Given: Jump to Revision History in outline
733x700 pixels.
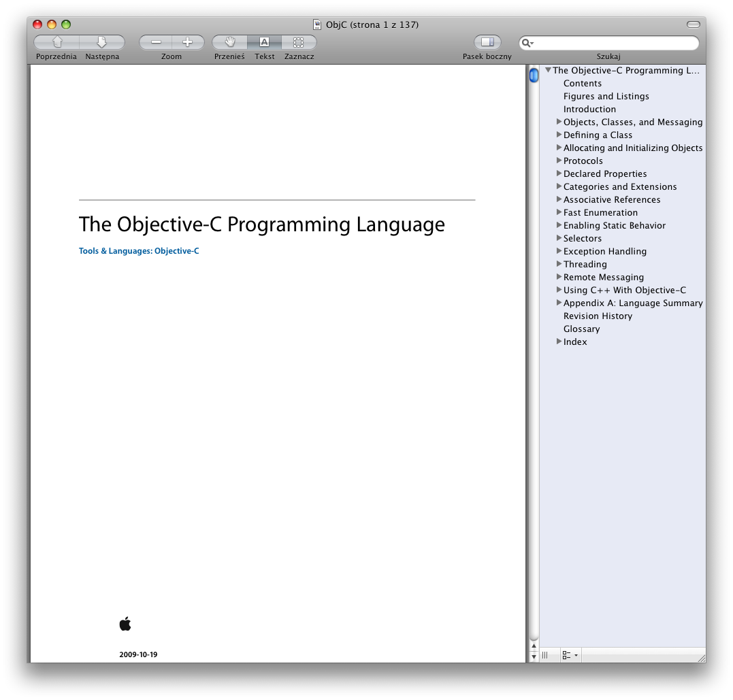Looking at the screenshot, I should (598, 316).
